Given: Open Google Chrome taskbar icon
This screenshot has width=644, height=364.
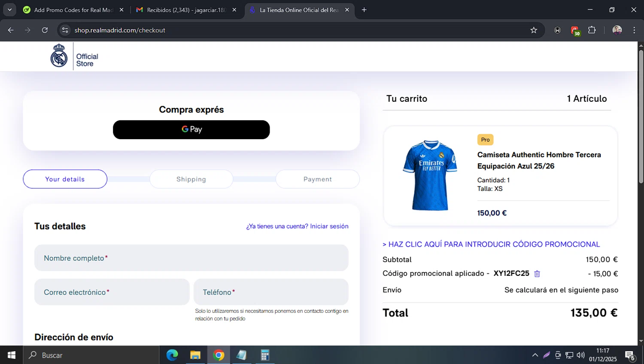Looking at the screenshot, I should pyautogui.click(x=219, y=355).
